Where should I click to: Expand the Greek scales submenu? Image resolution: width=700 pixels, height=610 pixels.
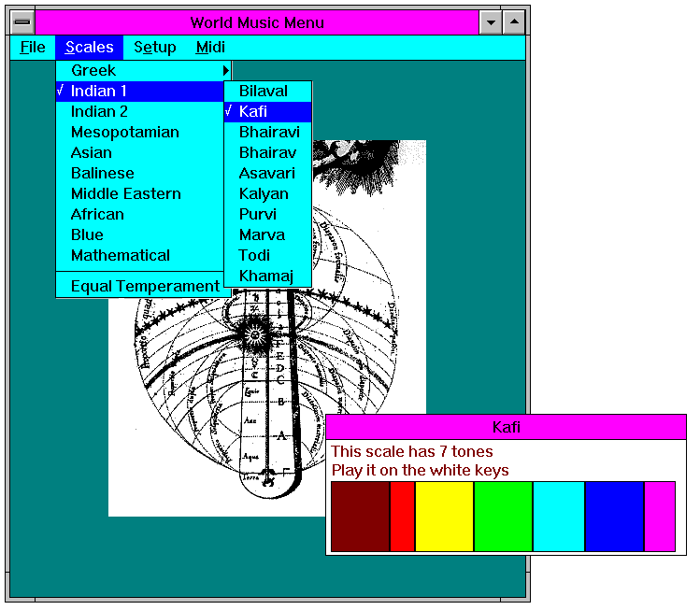(x=143, y=70)
